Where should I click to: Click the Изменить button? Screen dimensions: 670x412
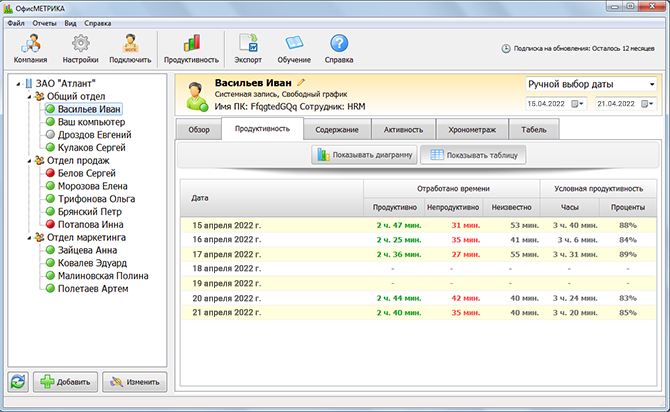133,381
